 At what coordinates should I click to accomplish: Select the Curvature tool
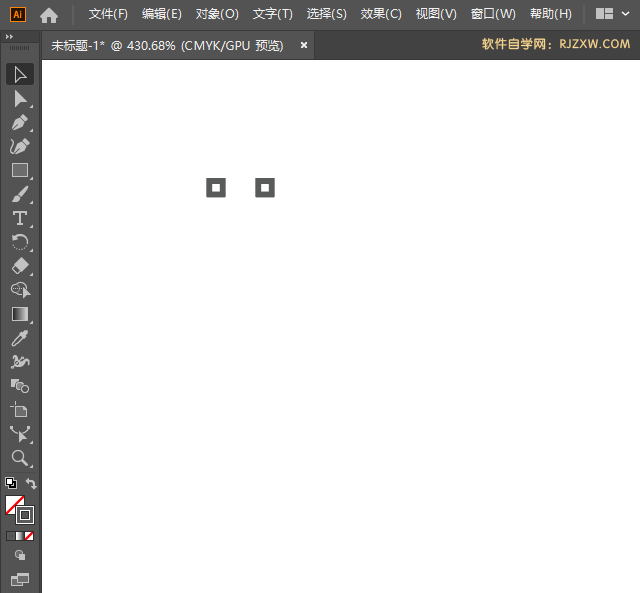20,147
